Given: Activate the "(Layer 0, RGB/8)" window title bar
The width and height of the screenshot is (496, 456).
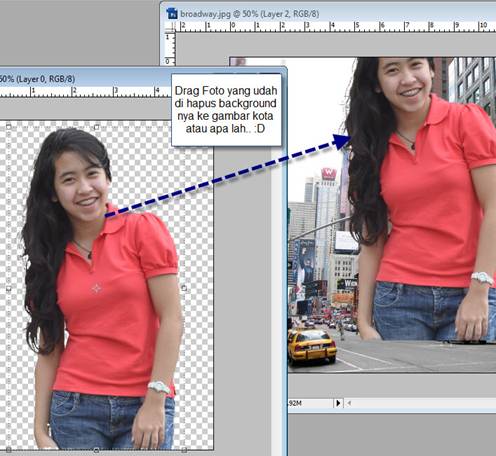Looking at the screenshot, I should point(142,79).
